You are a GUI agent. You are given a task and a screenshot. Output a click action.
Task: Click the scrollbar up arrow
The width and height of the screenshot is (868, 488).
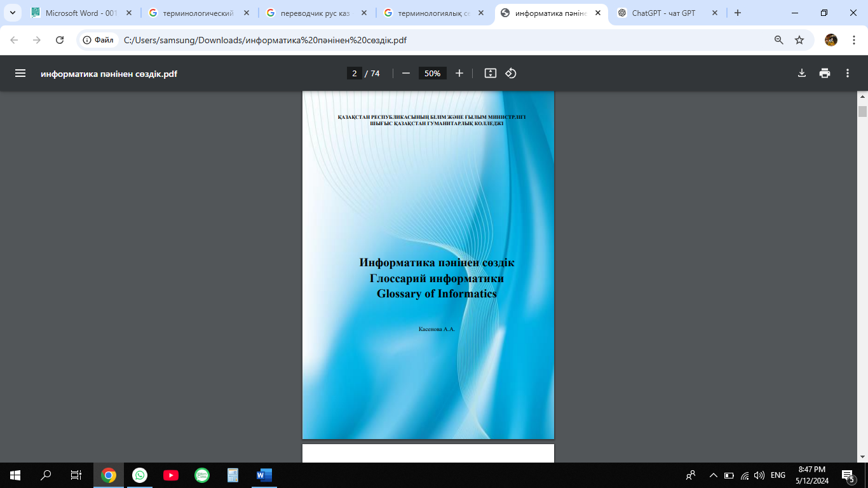tap(862, 97)
